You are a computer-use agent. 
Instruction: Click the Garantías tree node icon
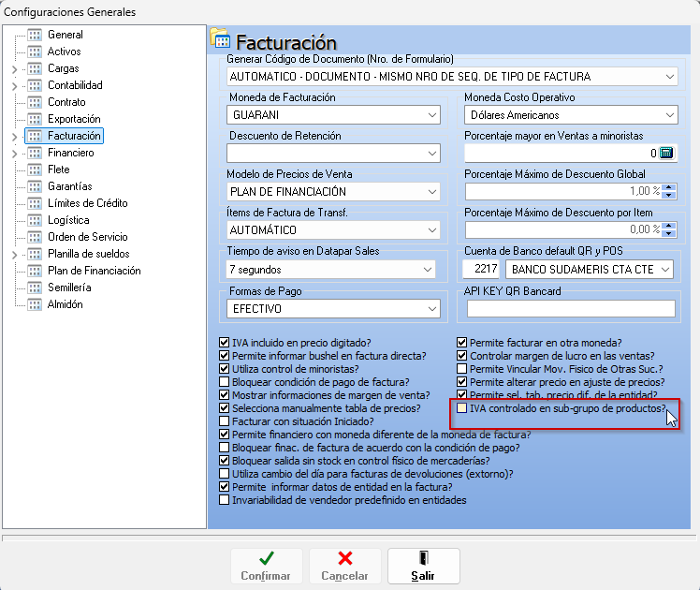click(35, 186)
